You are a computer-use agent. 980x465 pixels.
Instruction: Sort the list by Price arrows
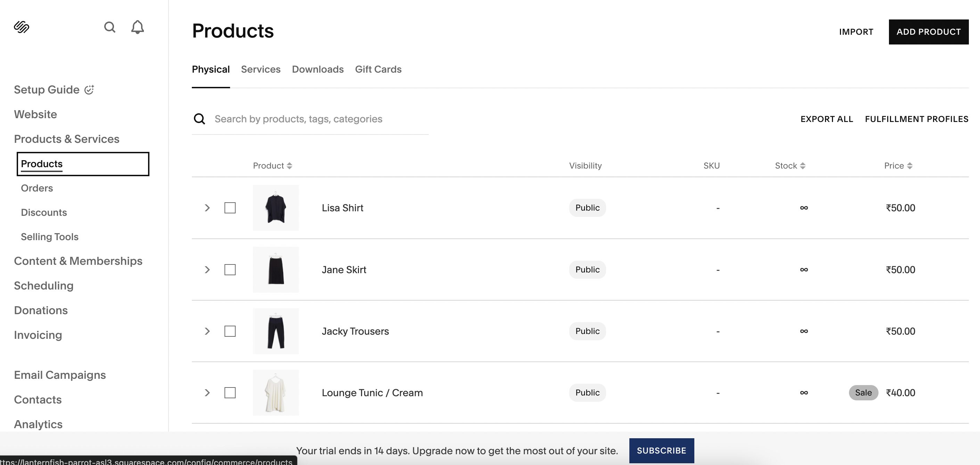pyautogui.click(x=909, y=166)
